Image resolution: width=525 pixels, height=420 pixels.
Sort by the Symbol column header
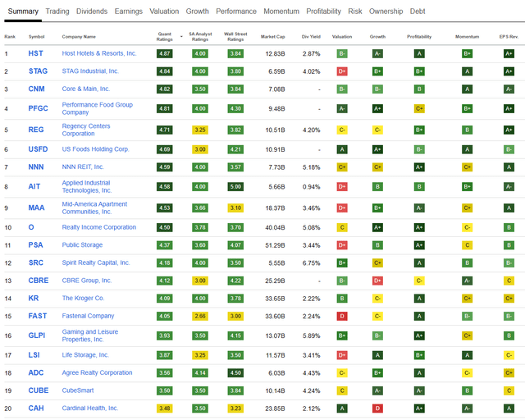coord(36,37)
